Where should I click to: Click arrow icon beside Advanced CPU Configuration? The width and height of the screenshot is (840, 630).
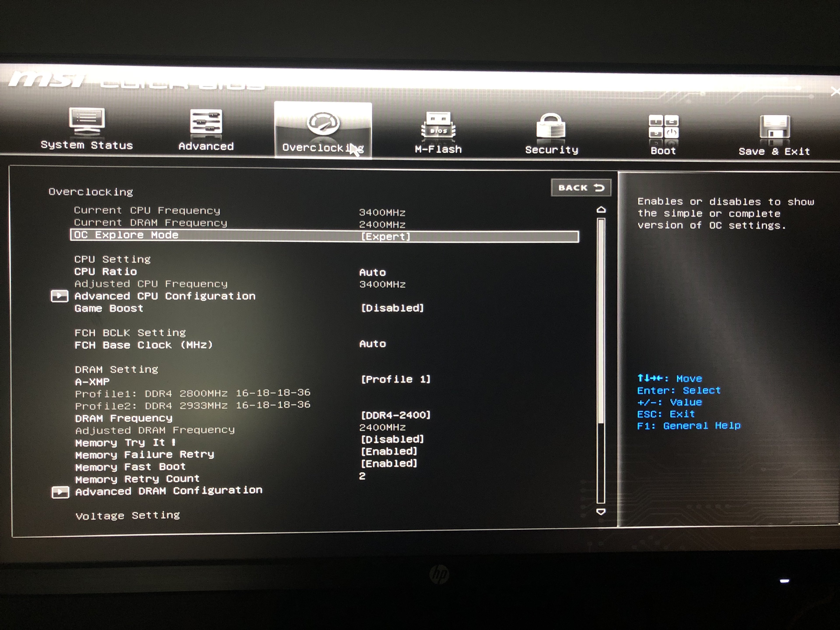[60, 296]
